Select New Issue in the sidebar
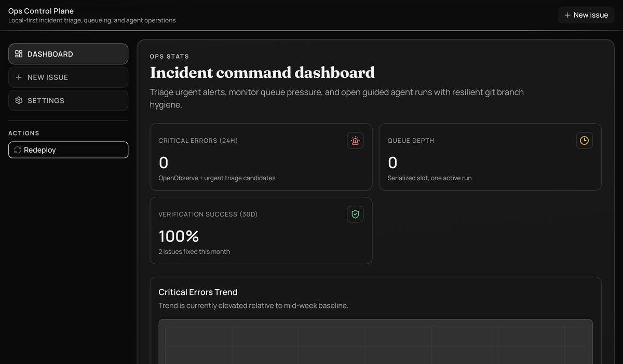The width and height of the screenshot is (623, 364). 68,77
